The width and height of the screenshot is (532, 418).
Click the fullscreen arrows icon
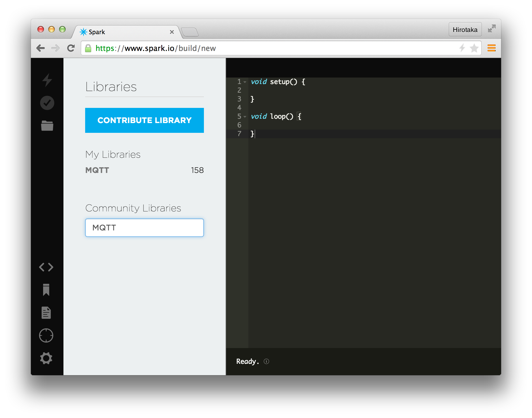coord(492,29)
